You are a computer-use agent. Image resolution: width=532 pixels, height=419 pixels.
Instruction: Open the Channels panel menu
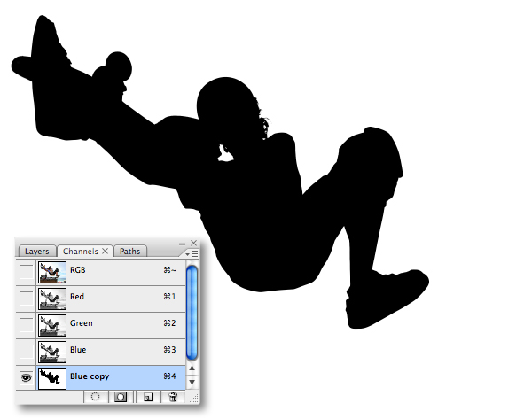click(192, 253)
